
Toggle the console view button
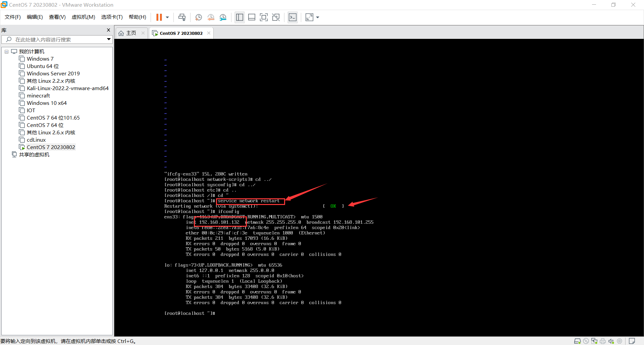coord(292,17)
